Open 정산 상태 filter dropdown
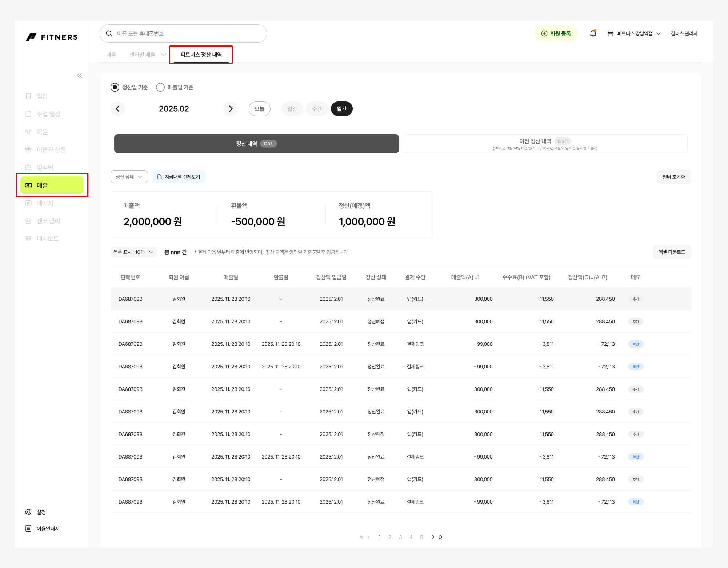 pyautogui.click(x=129, y=177)
